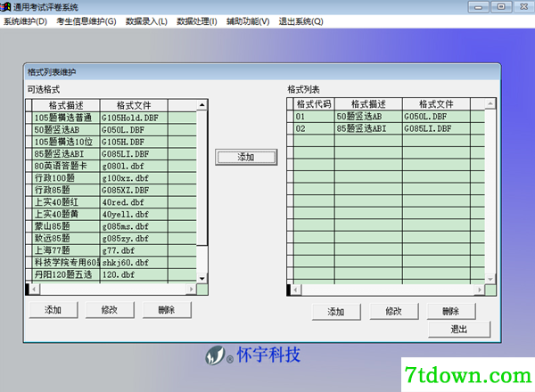The image size is (535, 392).
Task: Click file cell G085XZ.DBF
Action: click(134, 190)
